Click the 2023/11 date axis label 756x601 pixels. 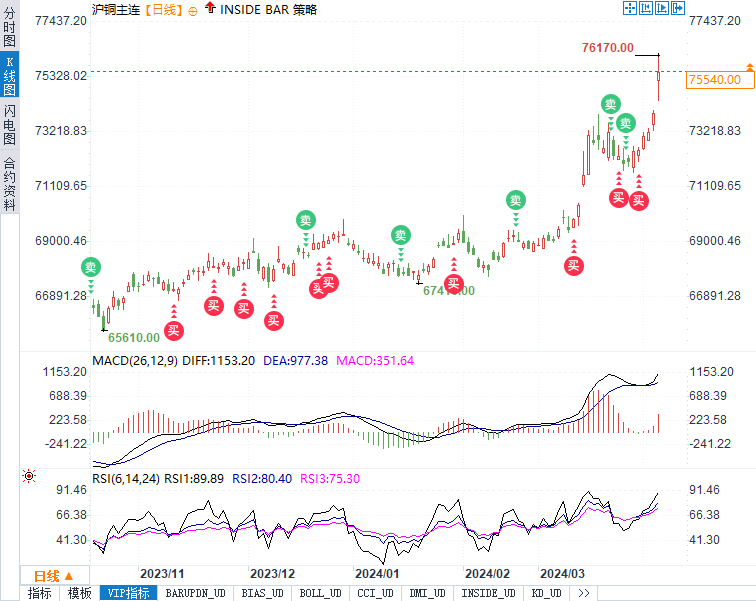click(162, 574)
